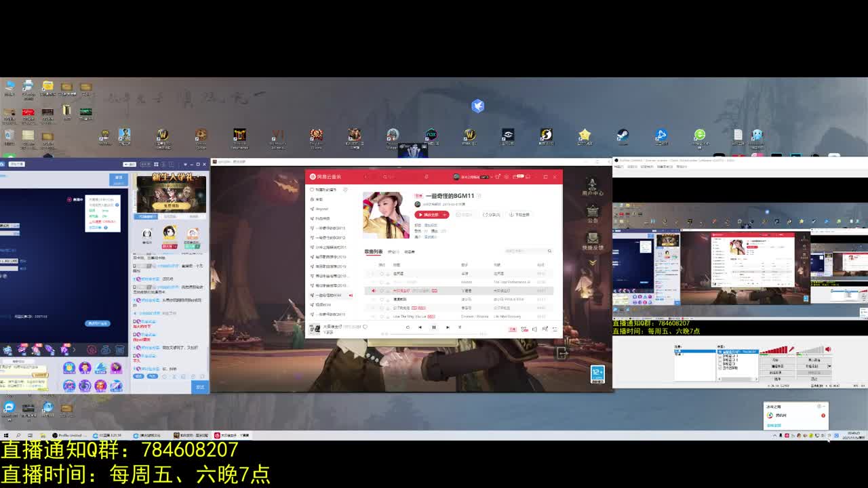The width and height of the screenshot is (868, 488).
Task: Open the Nox emulator desktop shortcut
Action: click(x=431, y=136)
